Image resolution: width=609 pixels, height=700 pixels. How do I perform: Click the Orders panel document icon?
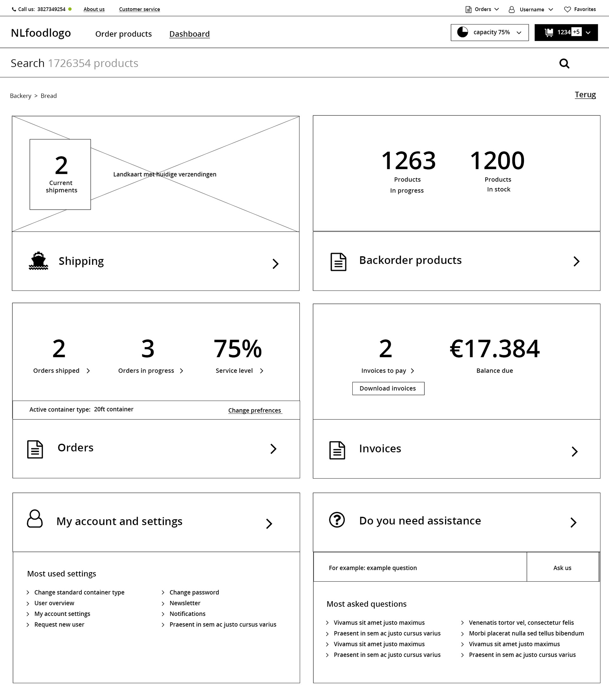point(35,449)
